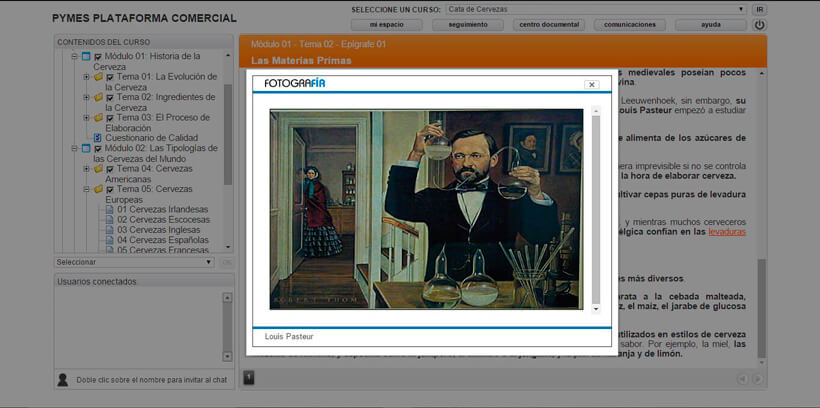Click the folder icon of Tema 02
820x408 pixels.
point(98,97)
